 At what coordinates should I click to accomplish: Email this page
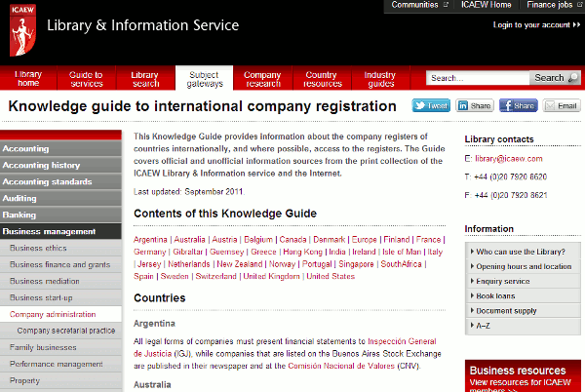[x=562, y=106]
